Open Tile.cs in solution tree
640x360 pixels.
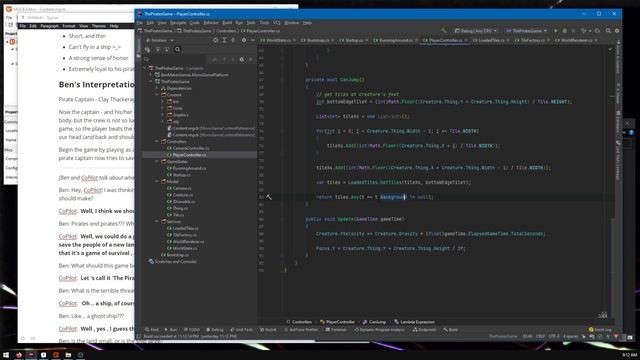tap(178, 215)
